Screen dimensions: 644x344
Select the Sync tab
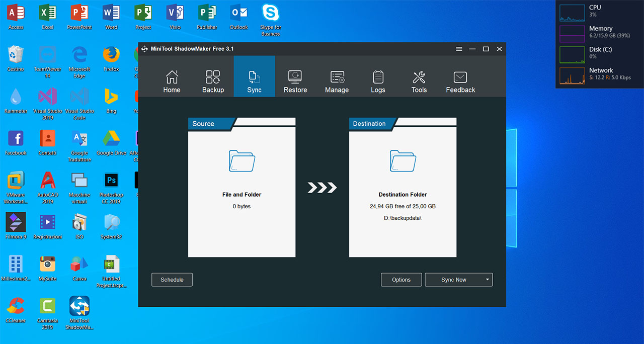click(x=254, y=76)
